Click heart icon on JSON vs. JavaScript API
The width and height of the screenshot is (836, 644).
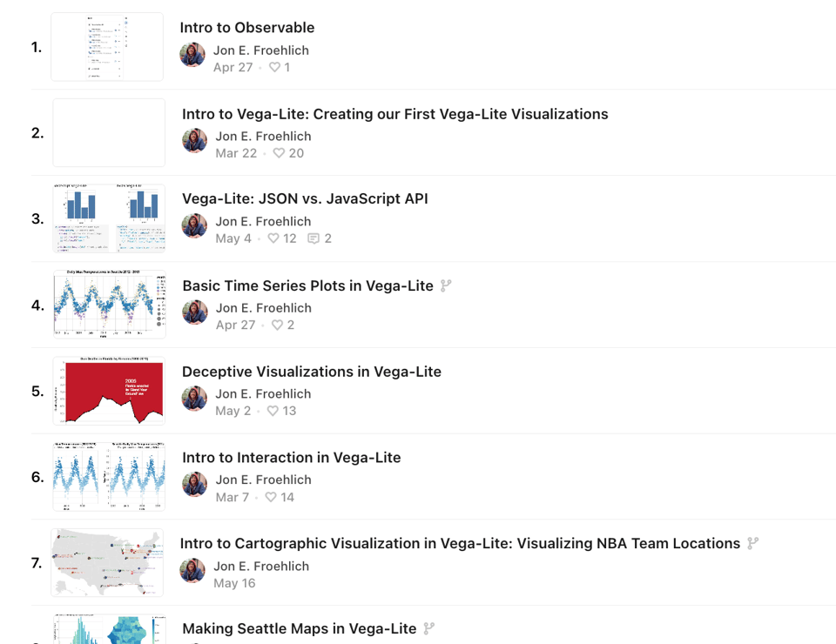point(273,238)
